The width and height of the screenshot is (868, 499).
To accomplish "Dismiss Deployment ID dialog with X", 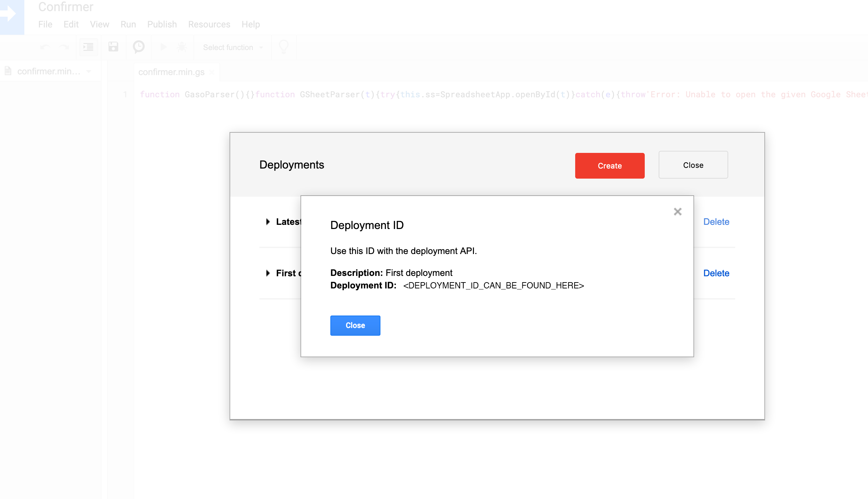I will [x=677, y=212].
